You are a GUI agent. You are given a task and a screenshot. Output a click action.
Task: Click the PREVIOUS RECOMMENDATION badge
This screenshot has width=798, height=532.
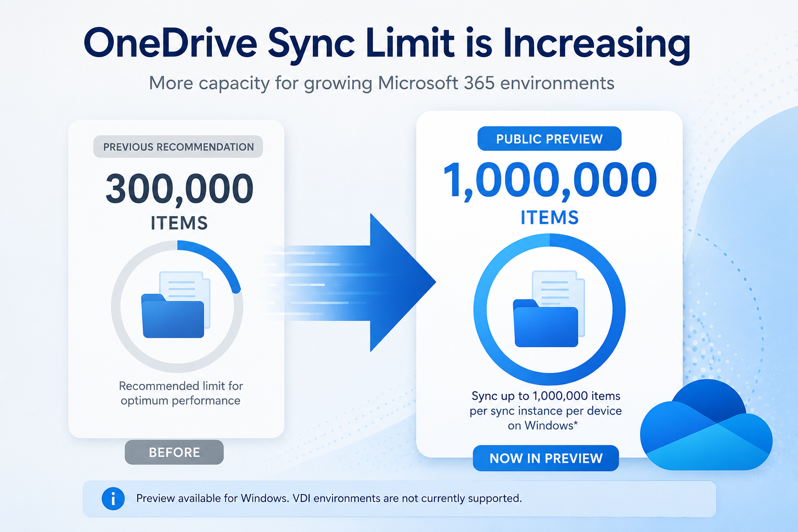point(178,147)
